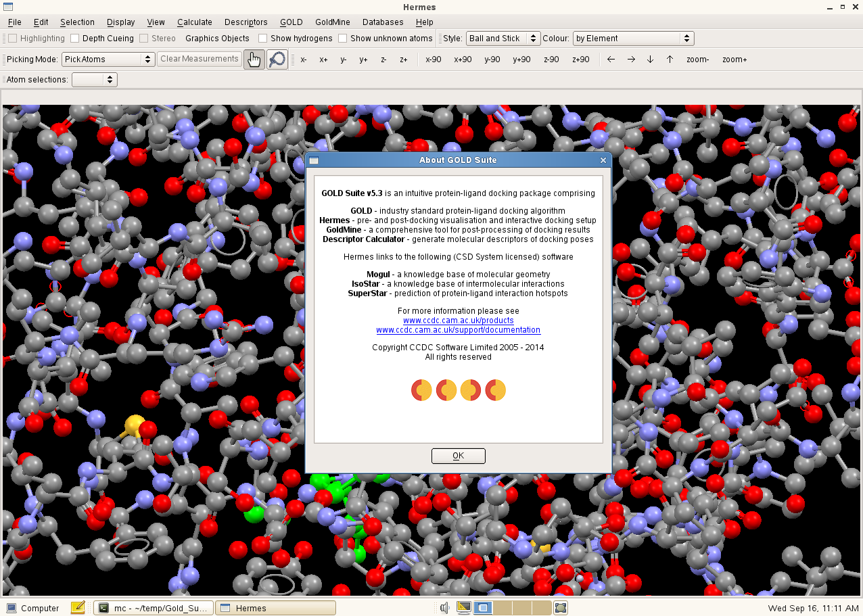
Task: Rotate view with x- button
Action: tap(304, 60)
